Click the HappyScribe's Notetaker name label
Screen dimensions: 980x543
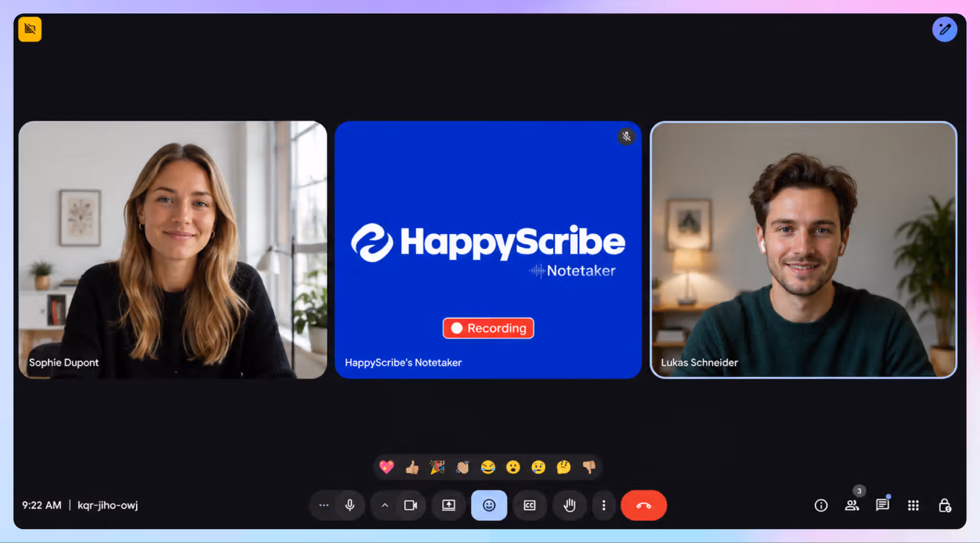point(403,362)
